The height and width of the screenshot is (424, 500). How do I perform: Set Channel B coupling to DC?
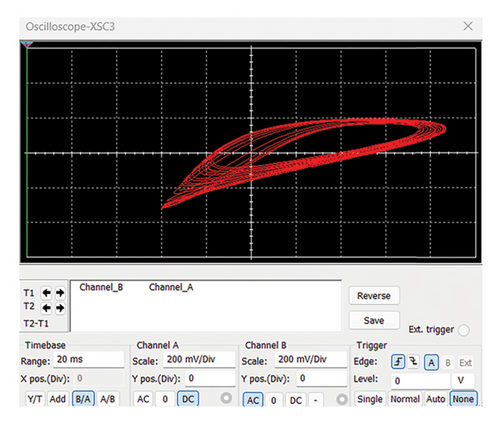point(296,400)
